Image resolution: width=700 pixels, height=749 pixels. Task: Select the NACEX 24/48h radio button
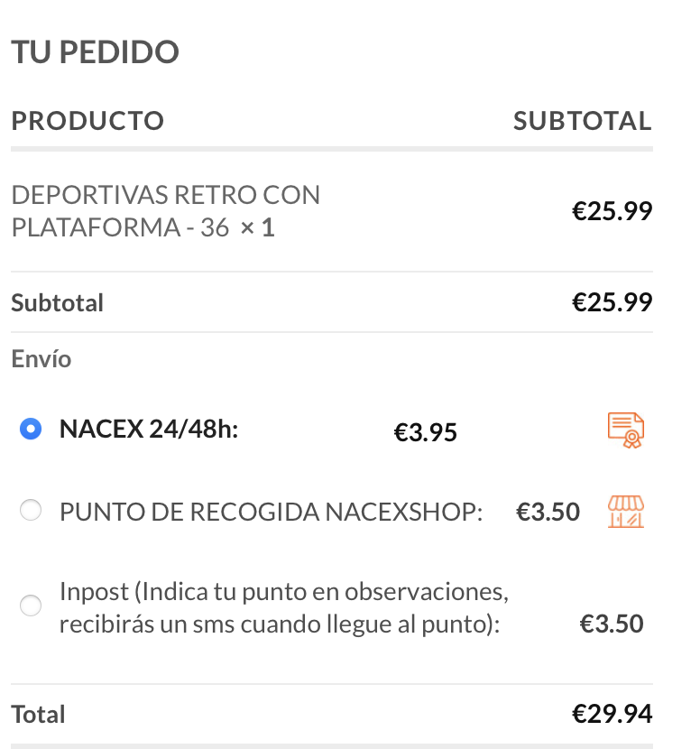click(x=31, y=430)
